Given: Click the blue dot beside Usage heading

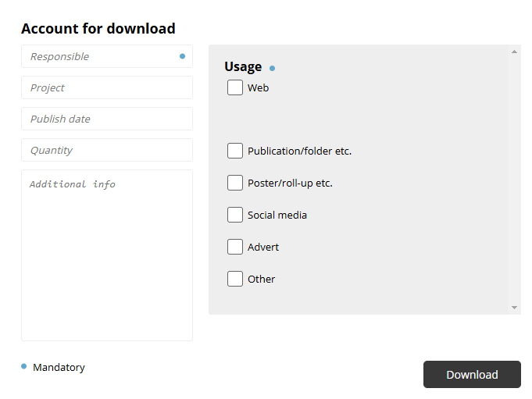Looking at the screenshot, I should tap(272, 69).
